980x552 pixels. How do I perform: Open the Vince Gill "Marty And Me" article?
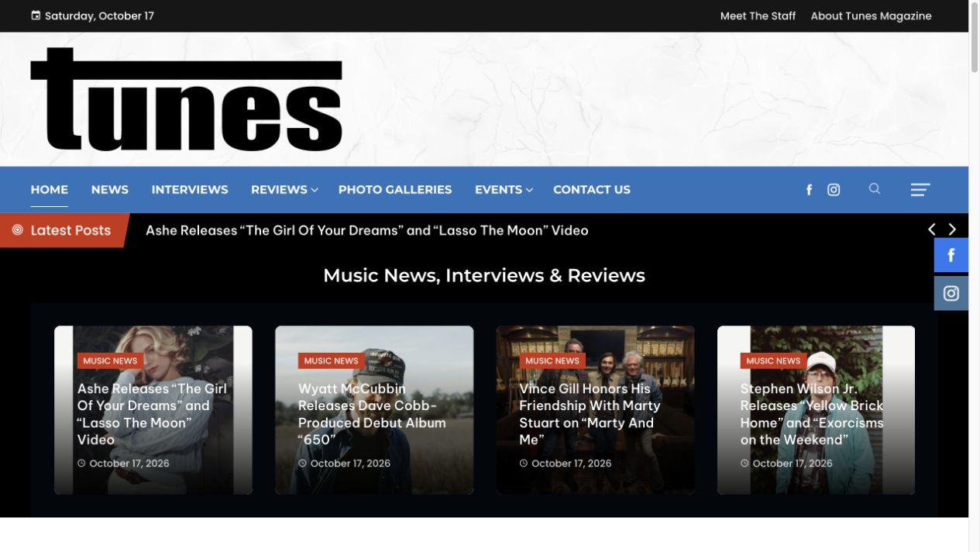coord(590,414)
